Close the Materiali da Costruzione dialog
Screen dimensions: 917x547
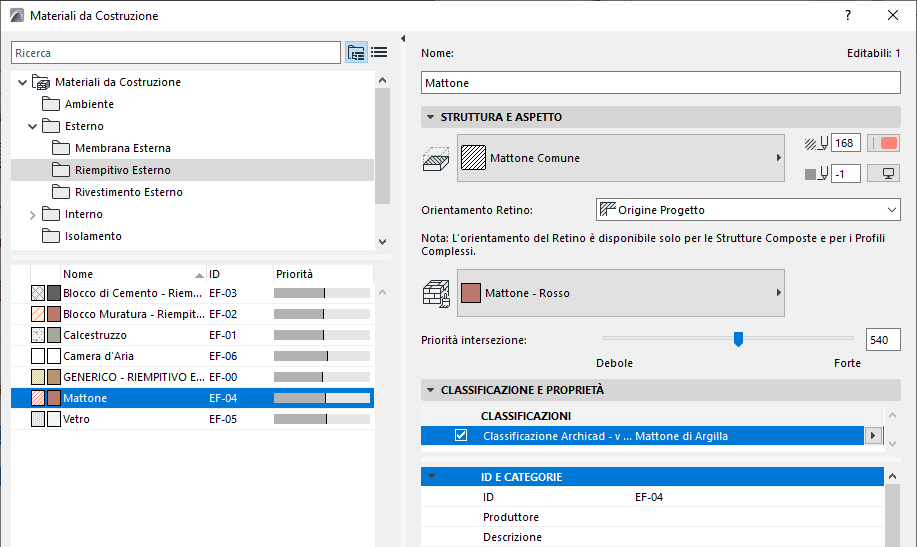pos(893,16)
